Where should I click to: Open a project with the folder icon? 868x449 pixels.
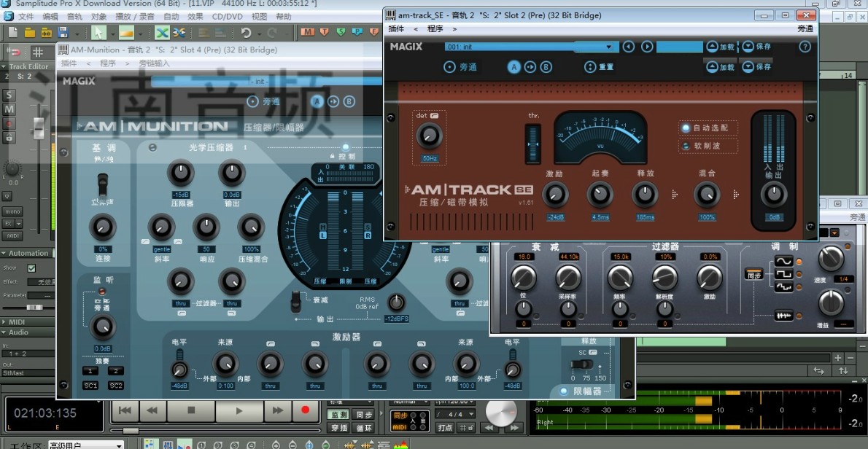tap(30, 33)
